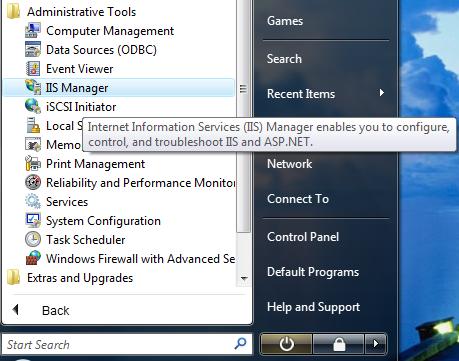Click the Back arrow icon
This screenshot has width=459, height=361.
coord(15,310)
